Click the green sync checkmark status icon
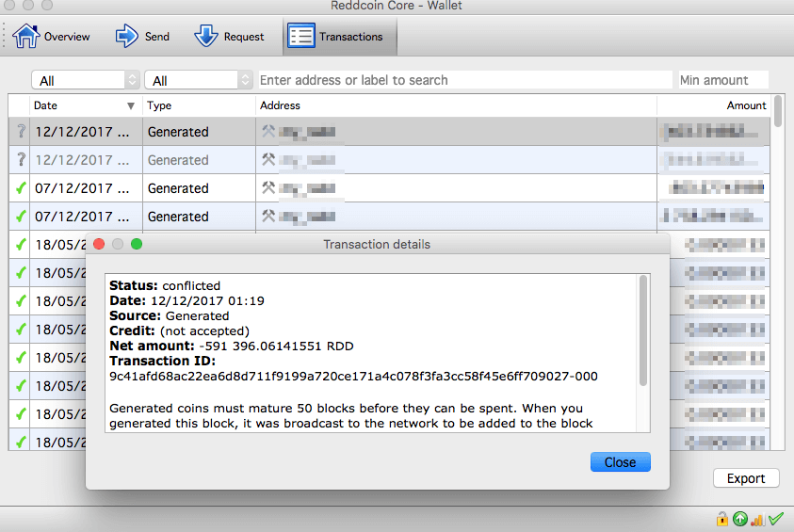 click(x=776, y=519)
